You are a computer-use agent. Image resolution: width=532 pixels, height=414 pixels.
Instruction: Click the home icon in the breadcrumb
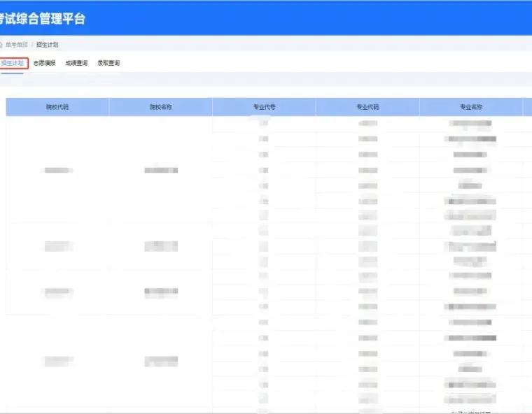2,44
